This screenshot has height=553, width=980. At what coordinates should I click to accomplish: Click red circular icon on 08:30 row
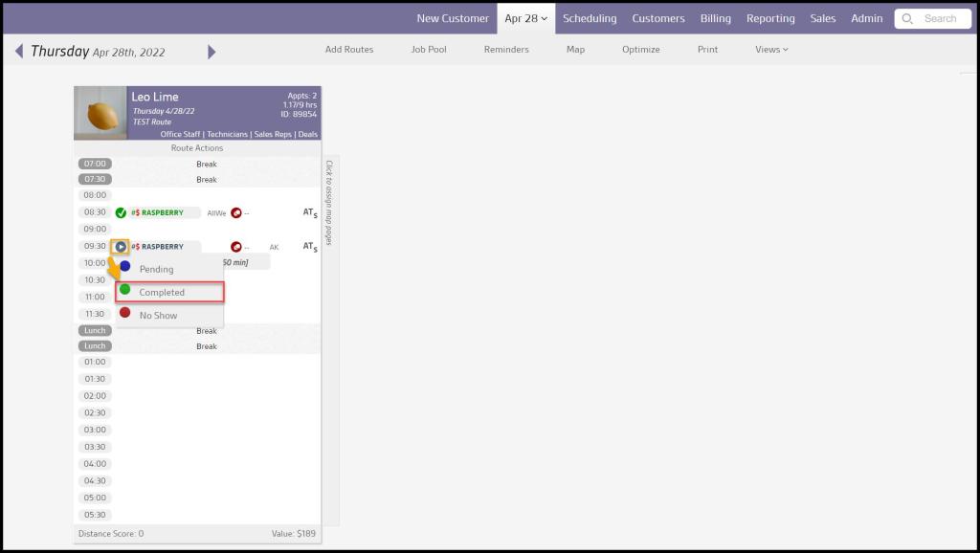point(236,212)
